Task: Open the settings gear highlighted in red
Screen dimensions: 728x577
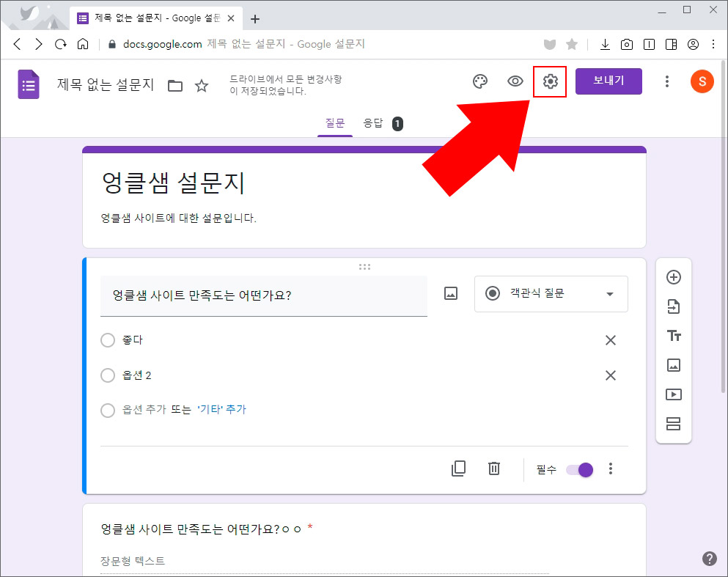Action: tap(550, 81)
